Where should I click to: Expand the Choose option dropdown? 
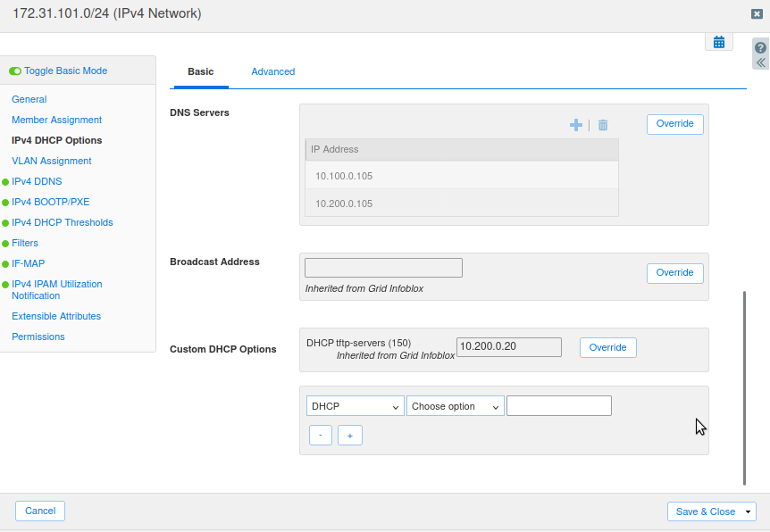pyautogui.click(x=455, y=406)
